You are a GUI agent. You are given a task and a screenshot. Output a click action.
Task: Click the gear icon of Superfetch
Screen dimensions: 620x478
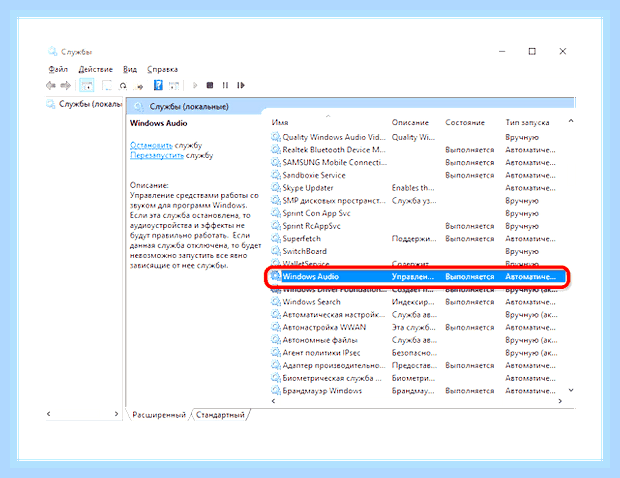tap(276, 238)
